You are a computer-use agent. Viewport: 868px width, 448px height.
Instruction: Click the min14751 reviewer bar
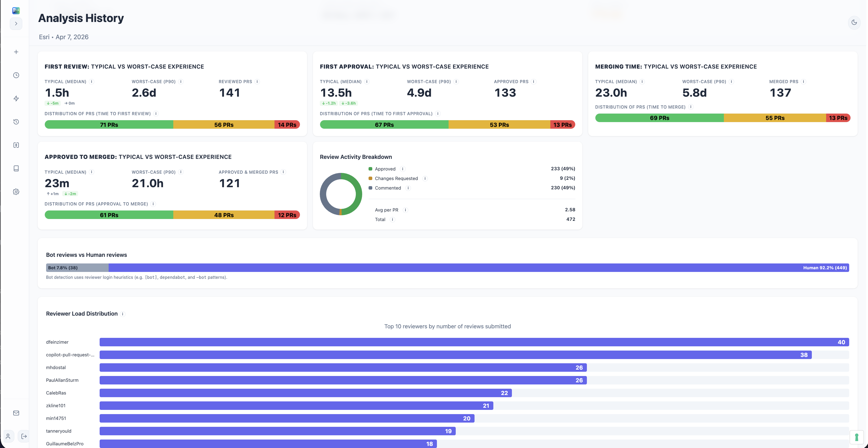pos(287,418)
